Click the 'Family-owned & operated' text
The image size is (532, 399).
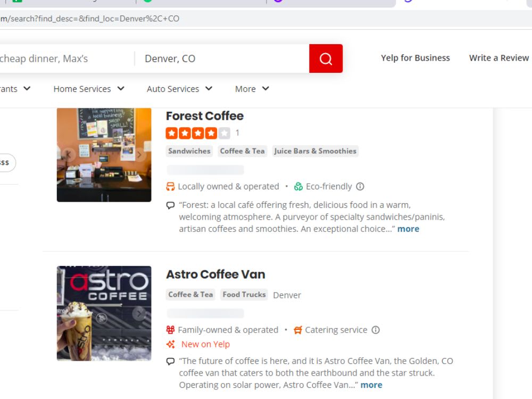[228, 330]
